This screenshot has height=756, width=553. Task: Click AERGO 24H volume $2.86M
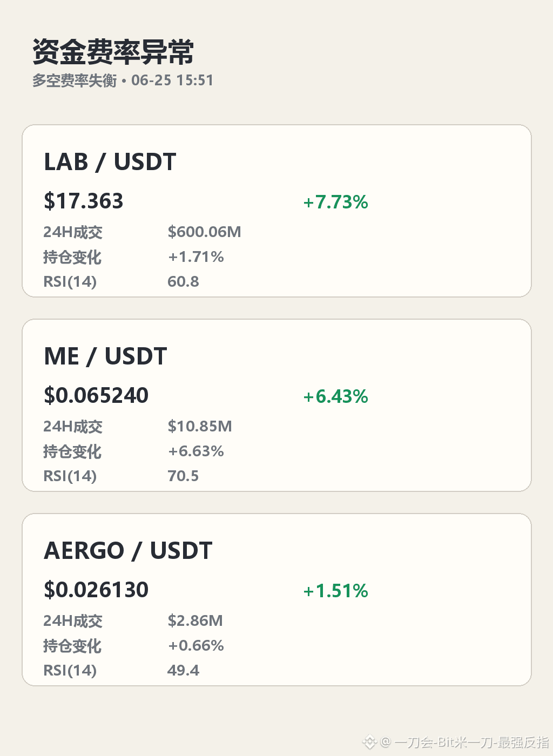195,620
